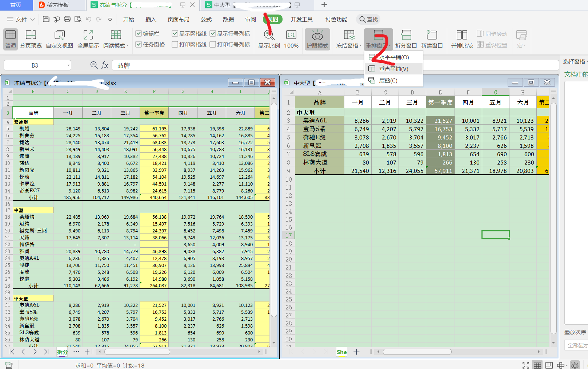Click 并排比较 side by side compare
Image resolution: width=588 pixels, height=369 pixels.
click(462, 39)
